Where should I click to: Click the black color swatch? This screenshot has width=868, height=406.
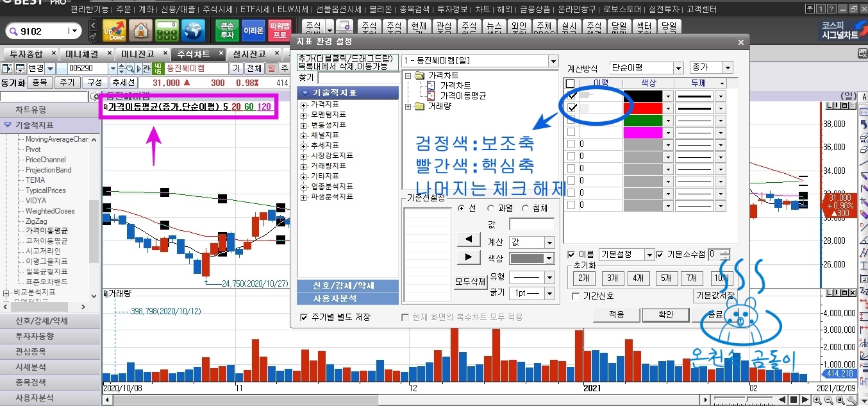pos(643,96)
